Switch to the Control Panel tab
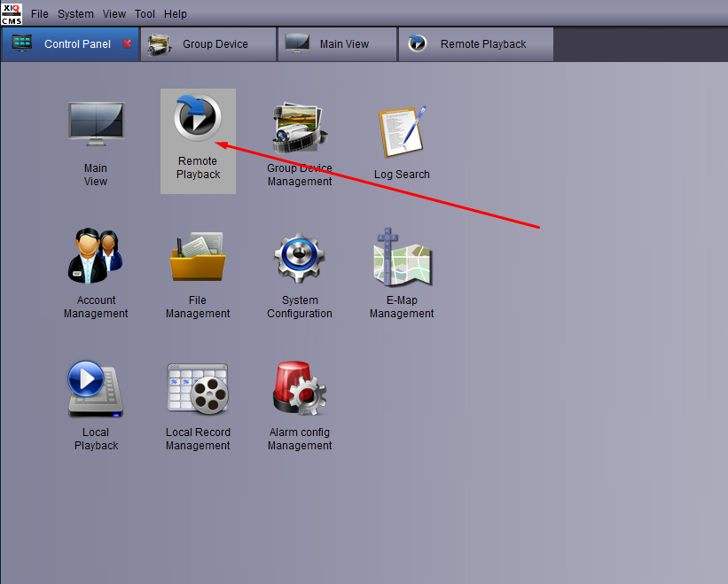This screenshot has height=584, width=728. click(x=70, y=44)
